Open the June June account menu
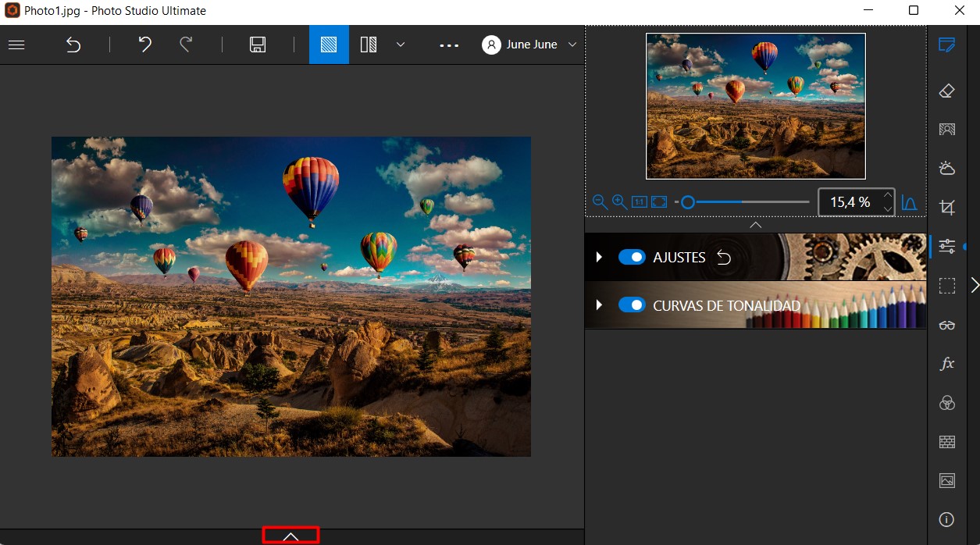980x545 pixels. 529,45
